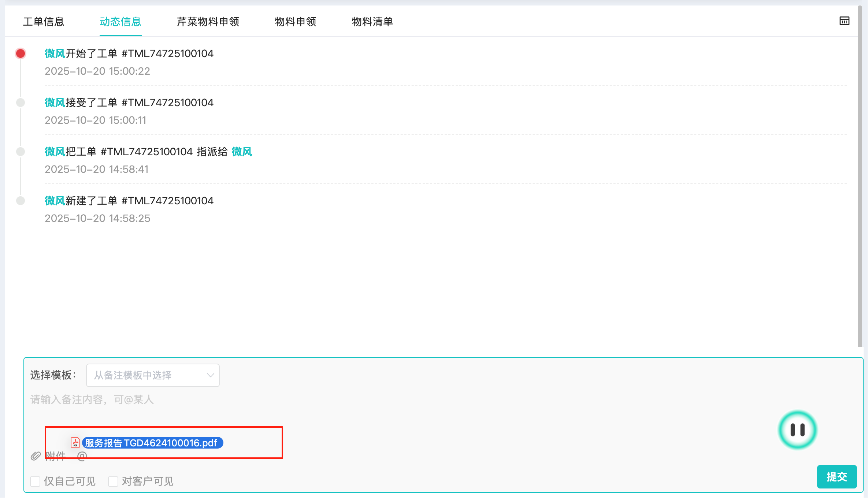
Task: Click the paperclip attachment icon
Action: pos(36,456)
